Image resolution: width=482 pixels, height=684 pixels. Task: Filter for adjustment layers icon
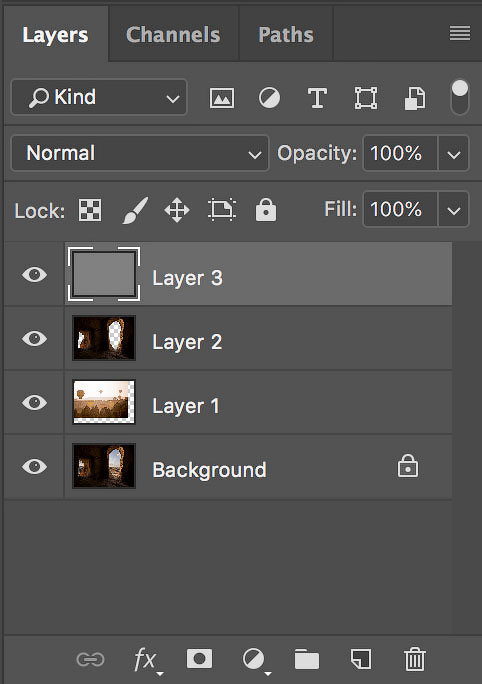[269, 98]
